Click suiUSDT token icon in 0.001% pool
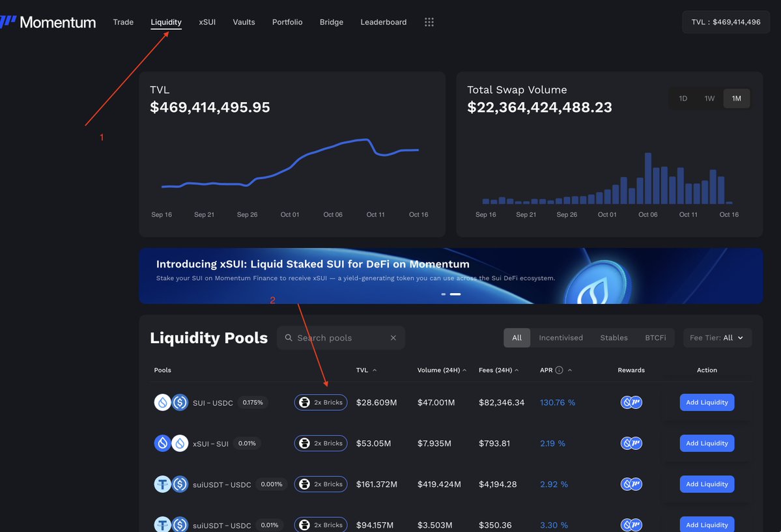 162,484
